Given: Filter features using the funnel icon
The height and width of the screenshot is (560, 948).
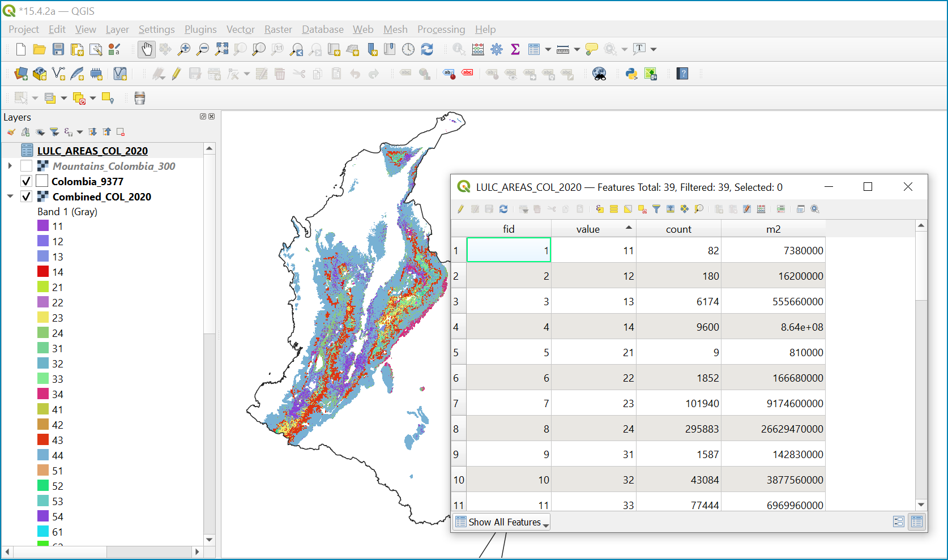Looking at the screenshot, I should [x=656, y=209].
